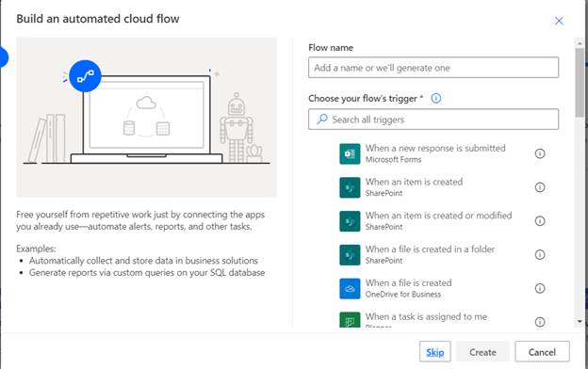Close the dialog with the X icon

pyautogui.click(x=559, y=21)
